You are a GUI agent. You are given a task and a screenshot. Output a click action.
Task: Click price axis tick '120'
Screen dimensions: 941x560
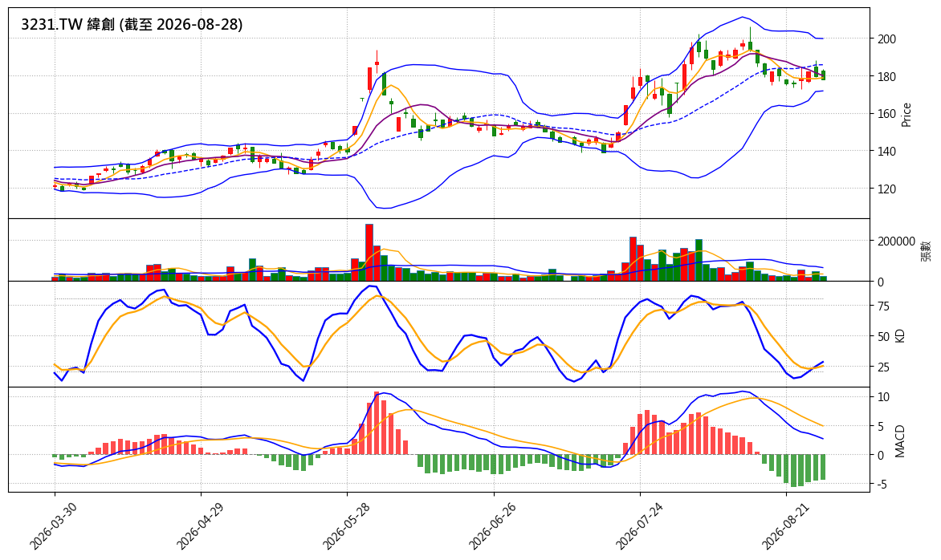click(886, 189)
